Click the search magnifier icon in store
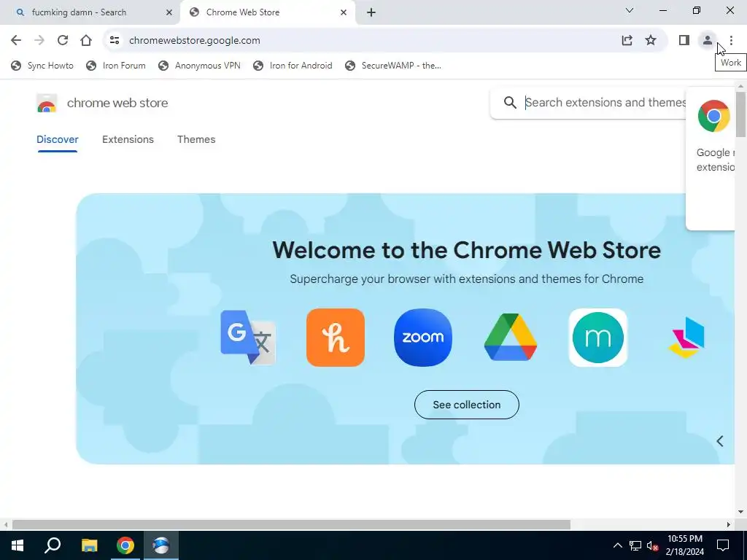Image resolution: width=747 pixels, height=560 pixels. (510, 102)
